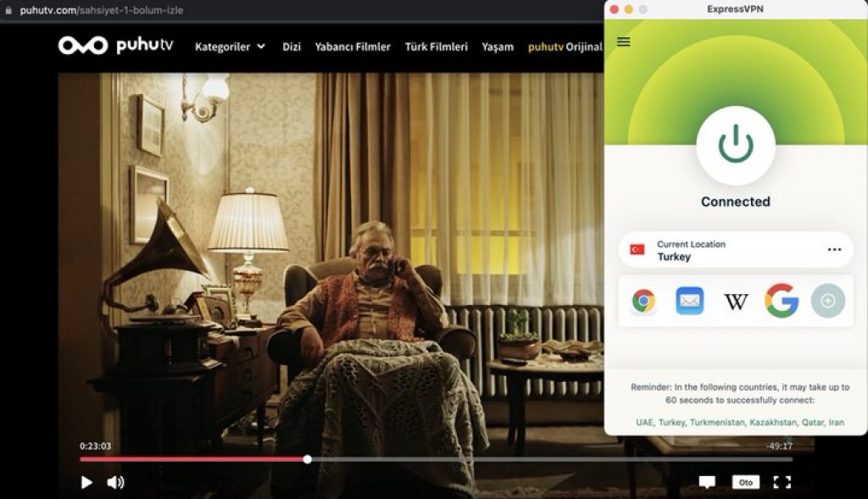Open location options with three dots
Image resolution: width=868 pixels, height=499 pixels.
point(834,249)
